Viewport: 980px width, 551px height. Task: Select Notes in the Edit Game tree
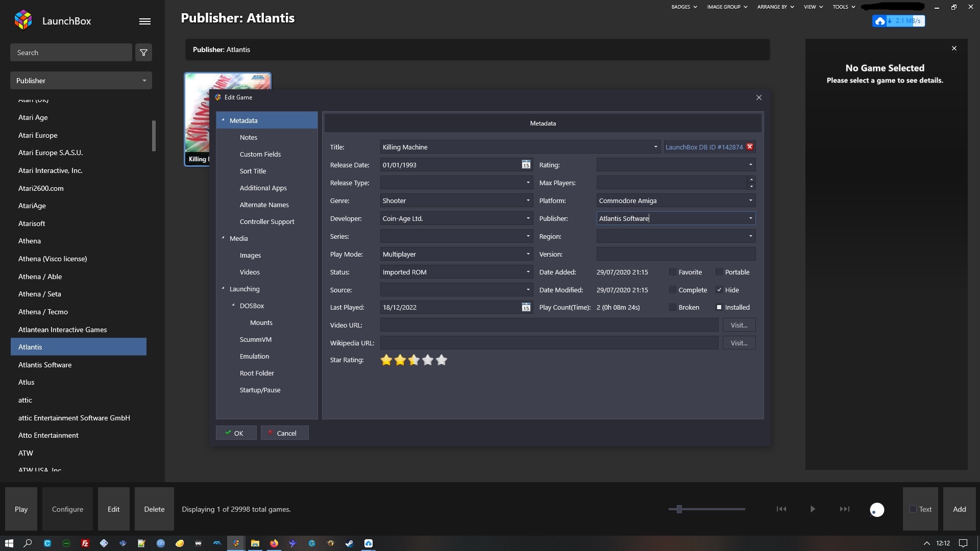(x=249, y=137)
